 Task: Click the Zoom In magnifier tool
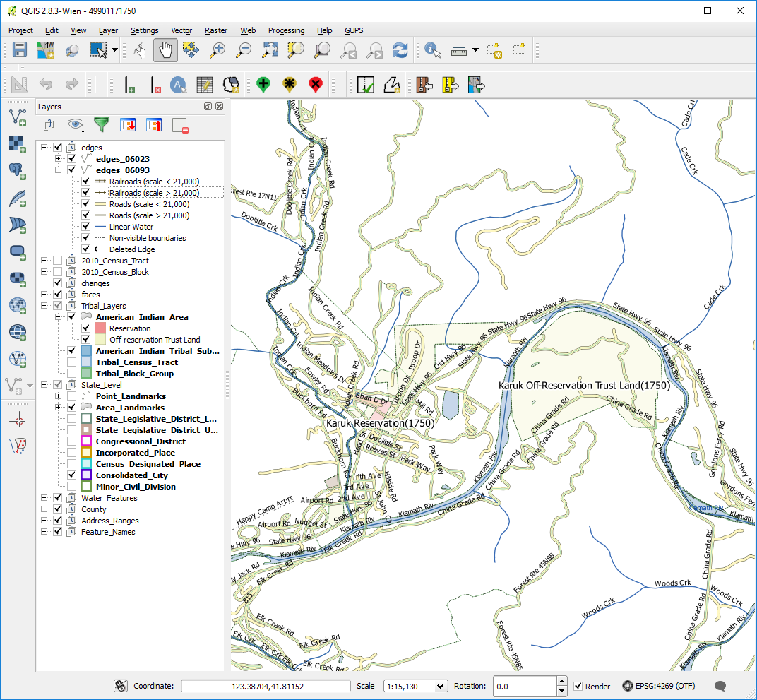coord(218,50)
